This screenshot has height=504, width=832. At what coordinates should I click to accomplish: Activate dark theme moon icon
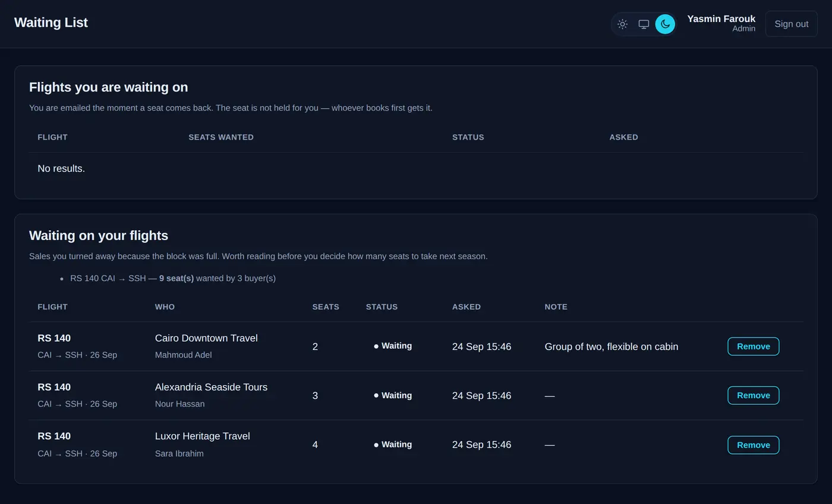(x=665, y=24)
